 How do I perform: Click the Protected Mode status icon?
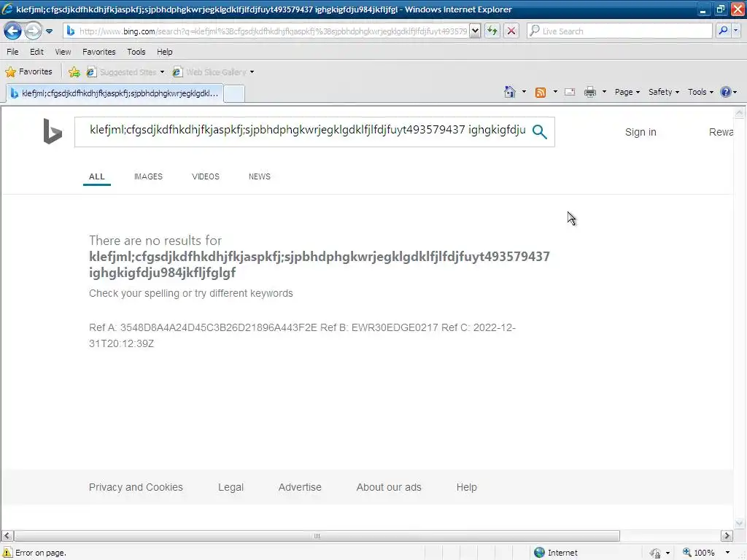pyautogui.click(x=656, y=553)
